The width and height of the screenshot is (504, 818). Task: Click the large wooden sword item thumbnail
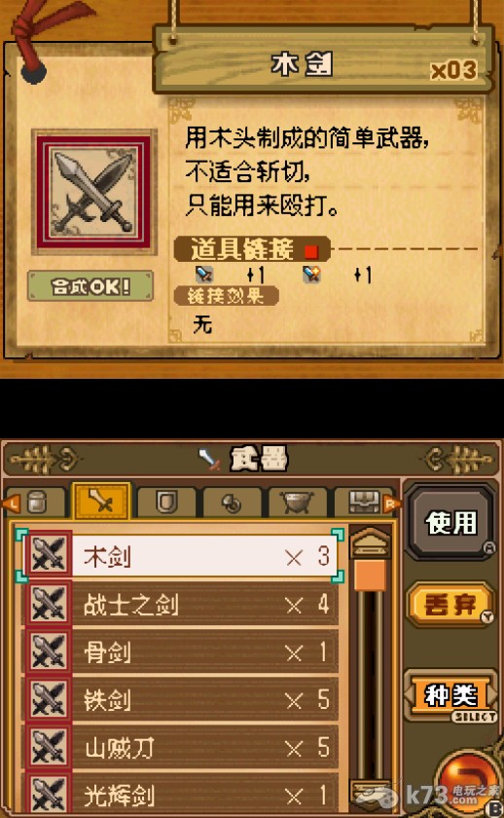pyautogui.click(x=93, y=192)
